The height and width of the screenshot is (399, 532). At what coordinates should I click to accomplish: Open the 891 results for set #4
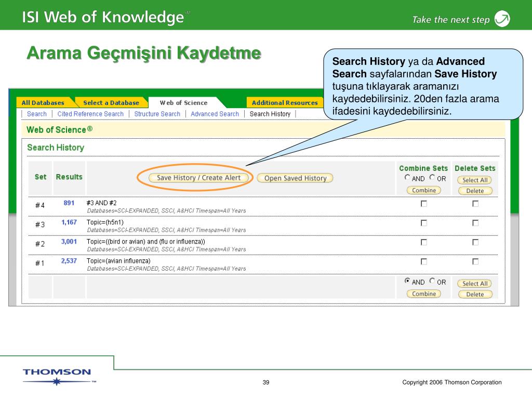click(69, 203)
